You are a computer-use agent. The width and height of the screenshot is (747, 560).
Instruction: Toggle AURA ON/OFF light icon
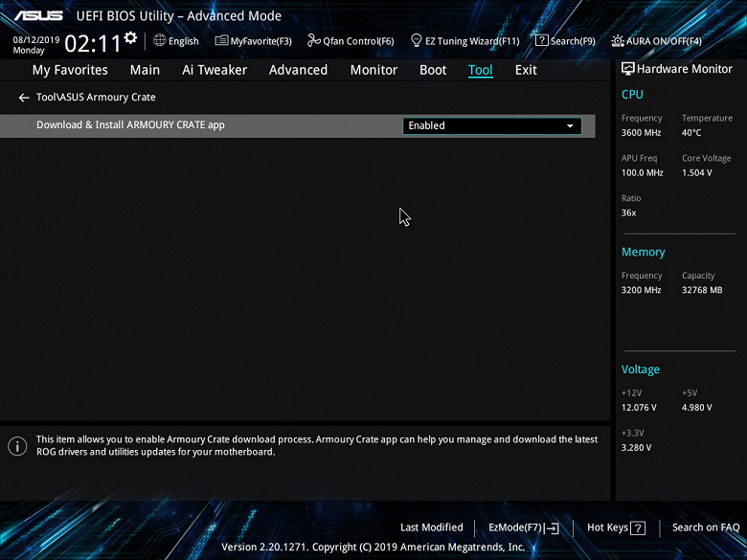coord(618,41)
